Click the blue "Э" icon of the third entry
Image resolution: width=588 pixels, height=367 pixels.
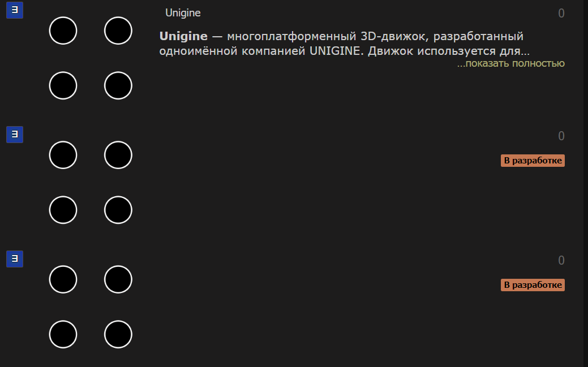14,259
